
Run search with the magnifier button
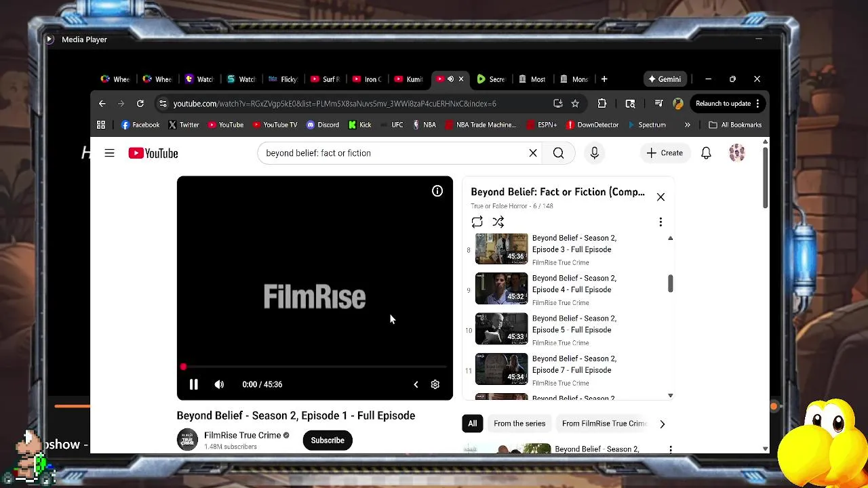[x=558, y=153]
